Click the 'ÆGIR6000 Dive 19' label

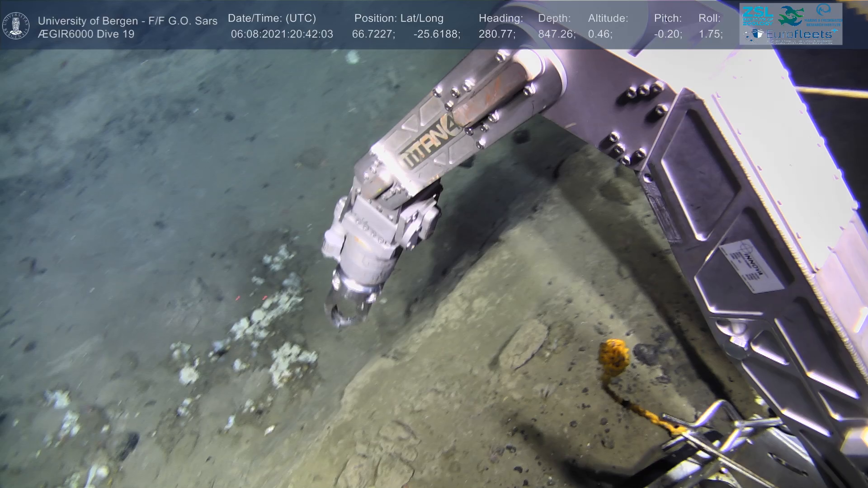click(86, 34)
